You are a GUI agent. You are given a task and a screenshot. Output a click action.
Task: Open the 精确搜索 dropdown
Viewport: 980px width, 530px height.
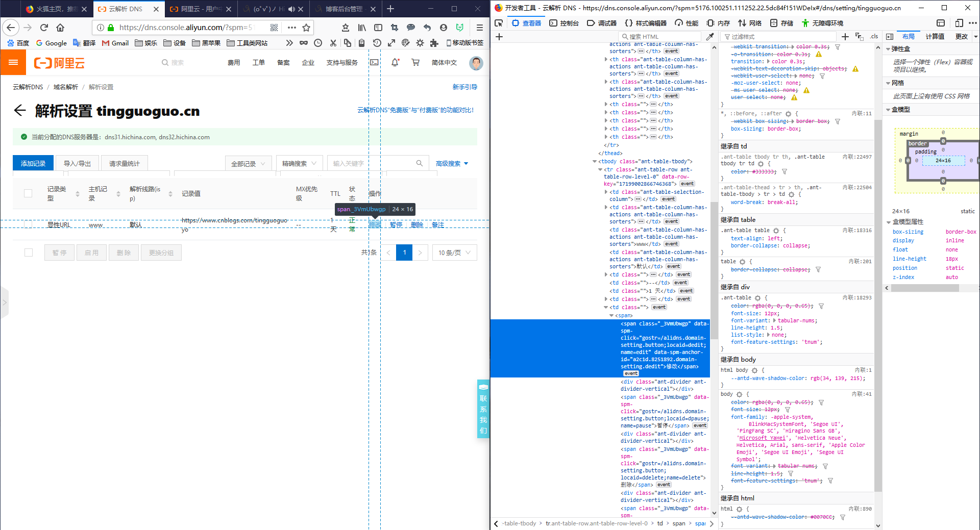[x=299, y=163]
